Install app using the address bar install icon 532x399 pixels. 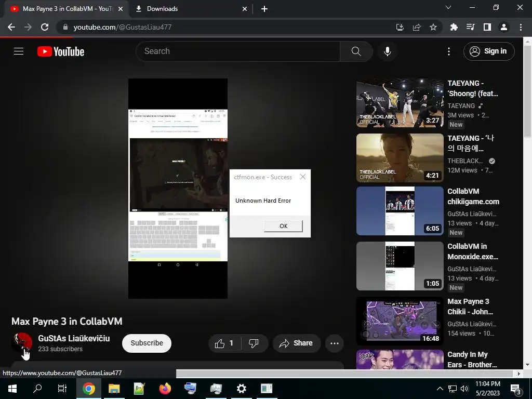400,27
